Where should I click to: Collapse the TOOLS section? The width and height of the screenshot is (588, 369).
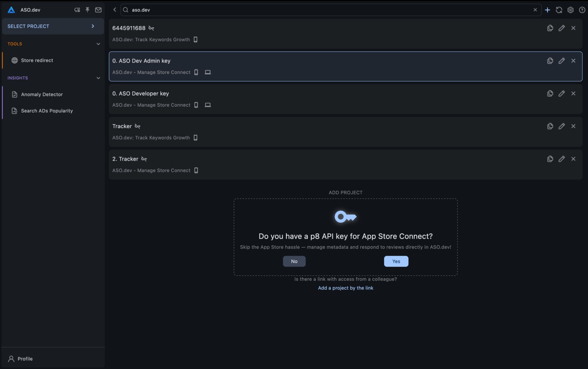click(98, 44)
